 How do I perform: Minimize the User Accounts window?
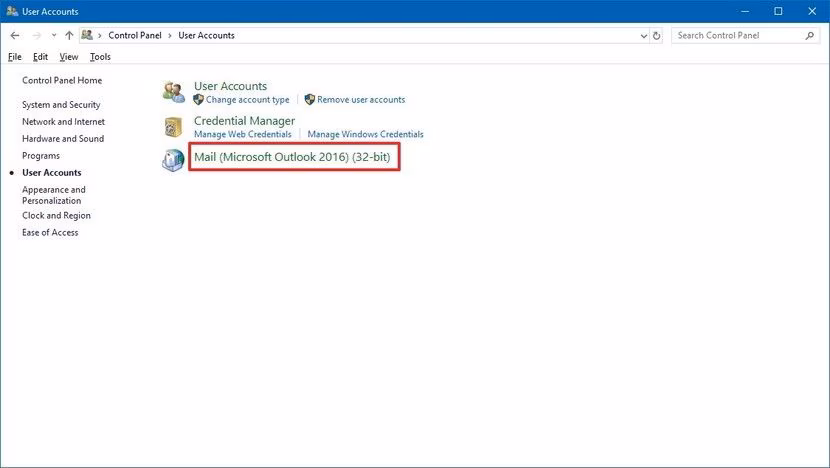pos(745,11)
